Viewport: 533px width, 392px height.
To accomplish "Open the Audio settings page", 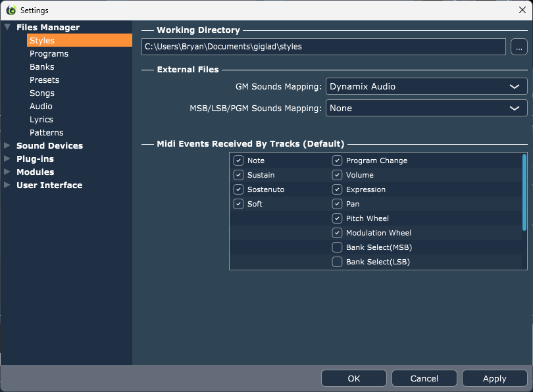I will (41, 107).
